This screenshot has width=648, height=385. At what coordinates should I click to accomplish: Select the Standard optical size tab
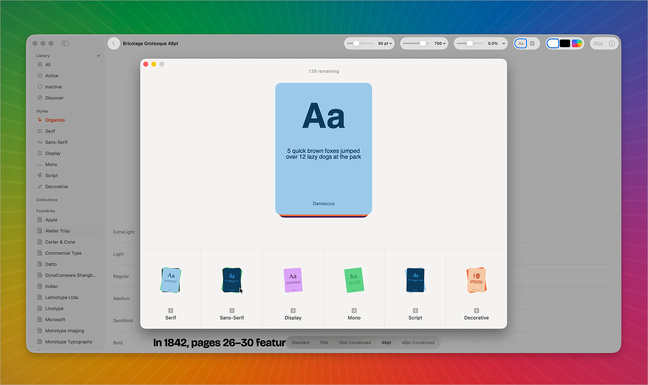(x=300, y=342)
